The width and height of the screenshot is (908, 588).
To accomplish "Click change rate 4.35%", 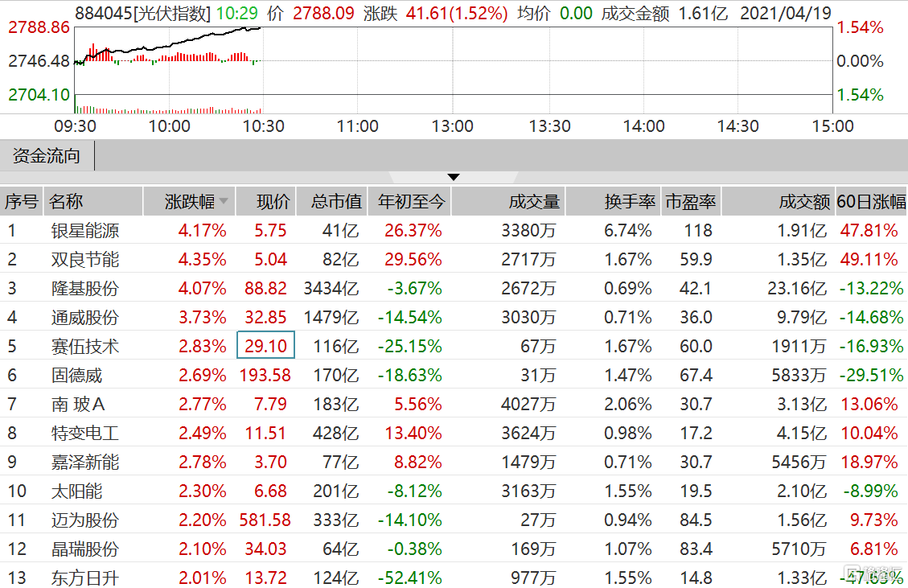I will point(202,260).
